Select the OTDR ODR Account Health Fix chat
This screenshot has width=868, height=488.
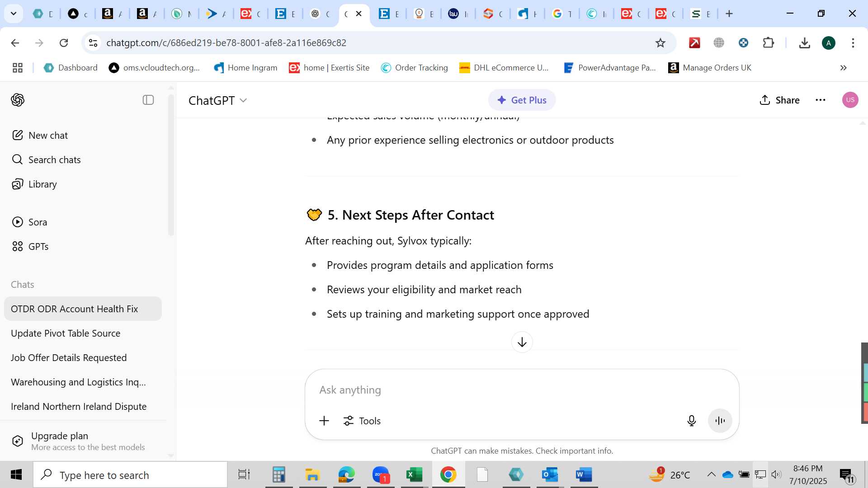[83, 309]
